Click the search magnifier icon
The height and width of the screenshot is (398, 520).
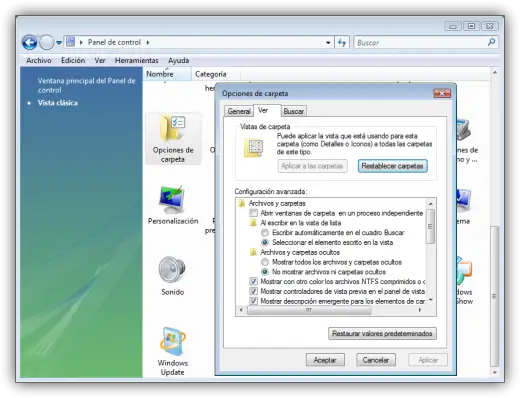pyautogui.click(x=491, y=42)
